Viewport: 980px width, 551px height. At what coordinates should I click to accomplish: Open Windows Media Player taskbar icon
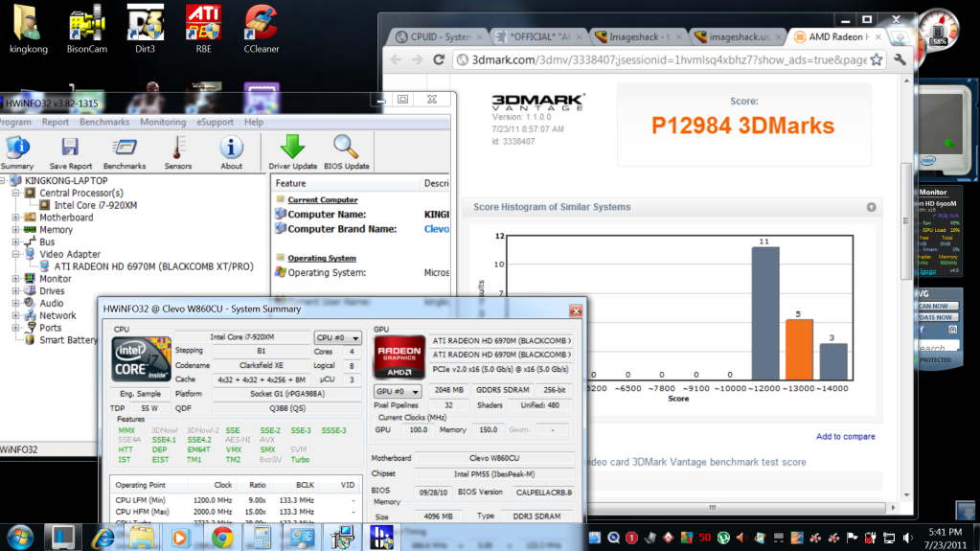tap(180, 538)
